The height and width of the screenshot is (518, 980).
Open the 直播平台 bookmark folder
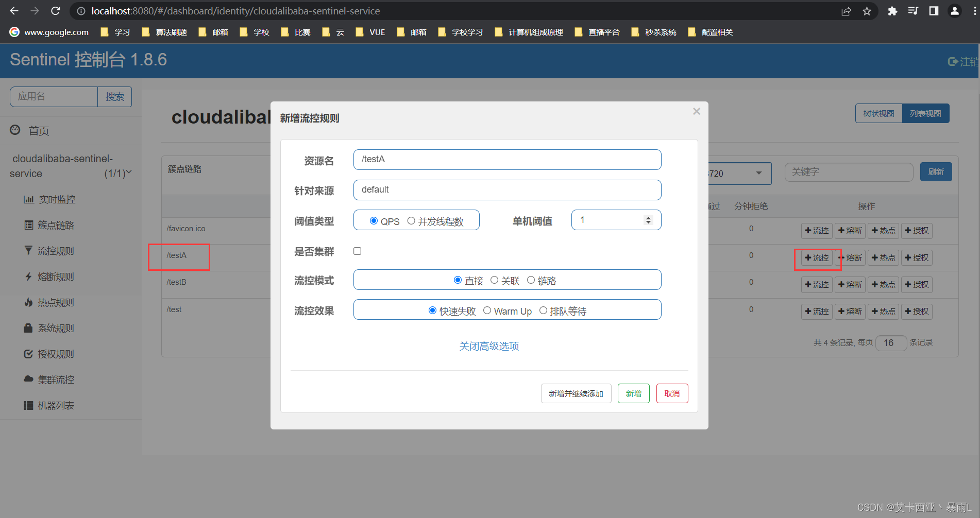tap(598, 32)
